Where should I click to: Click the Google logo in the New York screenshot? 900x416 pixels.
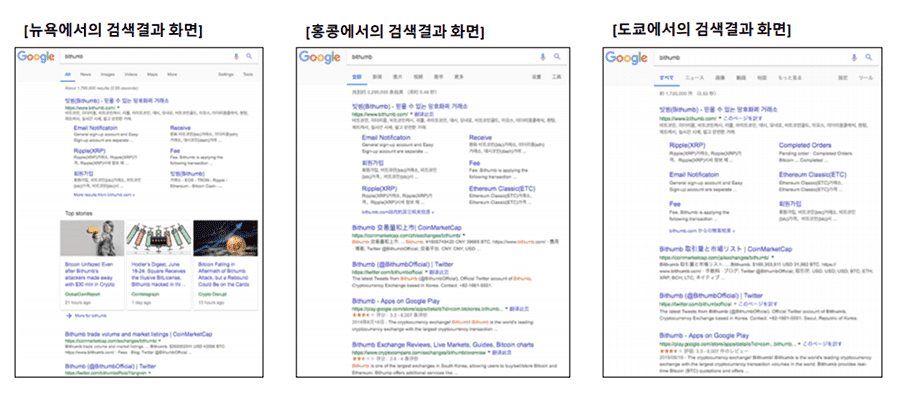pyautogui.click(x=36, y=57)
